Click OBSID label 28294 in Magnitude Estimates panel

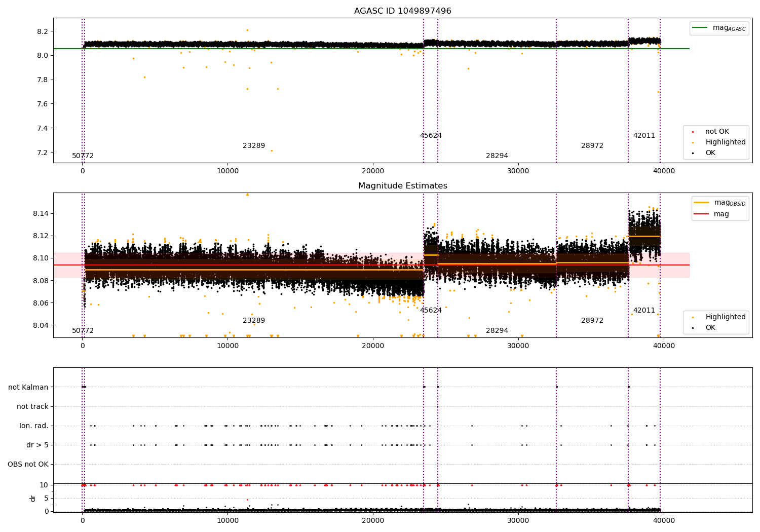coord(497,331)
